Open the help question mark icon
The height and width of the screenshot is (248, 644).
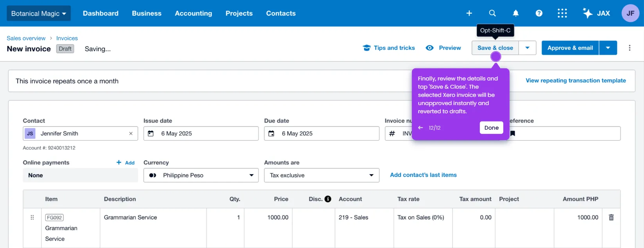pyautogui.click(x=539, y=13)
